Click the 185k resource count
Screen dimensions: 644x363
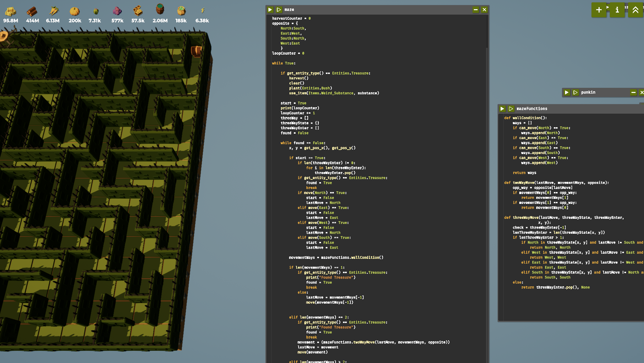(181, 21)
